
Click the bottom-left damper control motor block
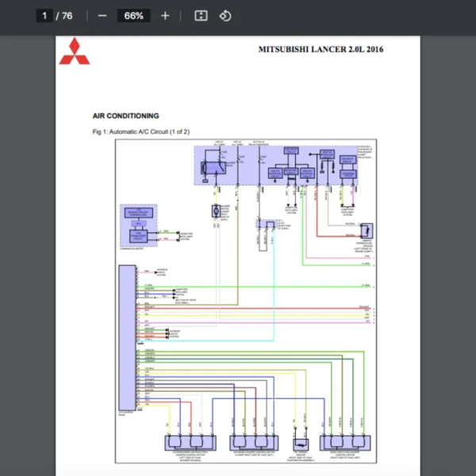189,443
